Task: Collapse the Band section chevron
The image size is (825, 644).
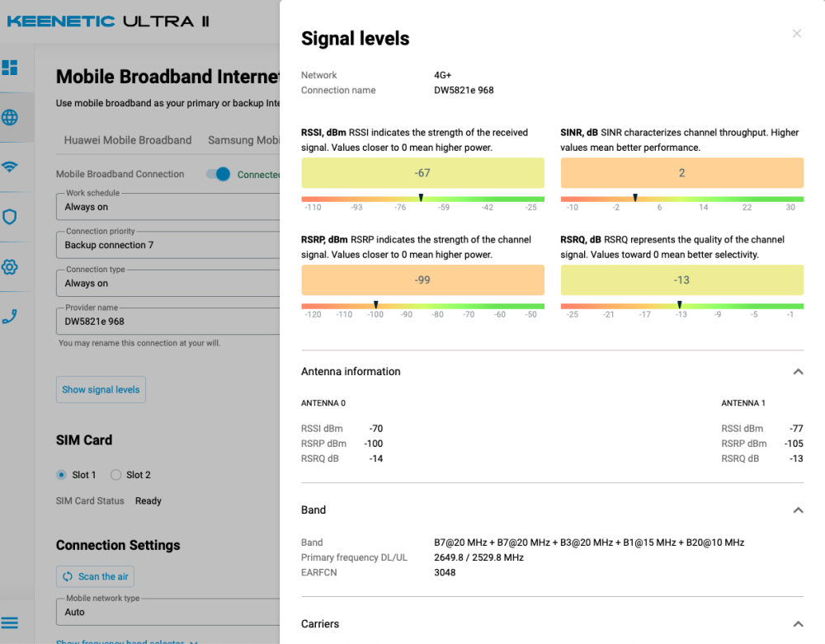Action: (797, 510)
